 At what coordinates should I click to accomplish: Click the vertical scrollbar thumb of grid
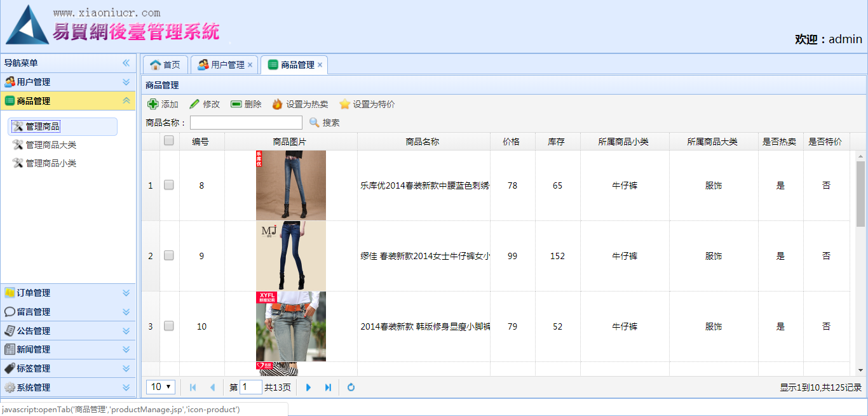click(861, 194)
